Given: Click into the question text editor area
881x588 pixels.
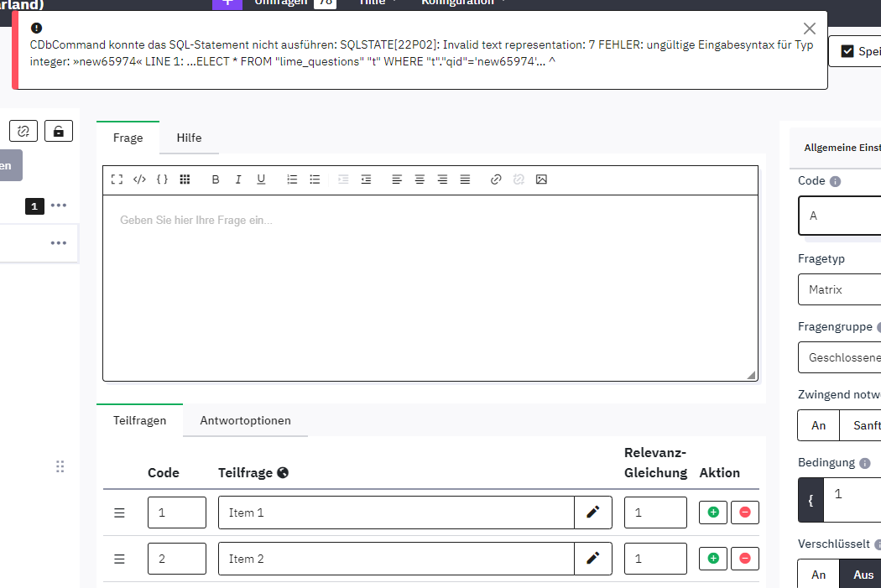Looking at the screenshot, I should [430, 288].
